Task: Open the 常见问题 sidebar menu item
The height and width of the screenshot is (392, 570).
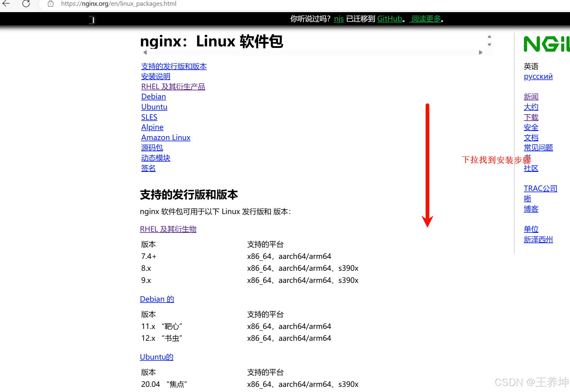Action: [538, 148]
